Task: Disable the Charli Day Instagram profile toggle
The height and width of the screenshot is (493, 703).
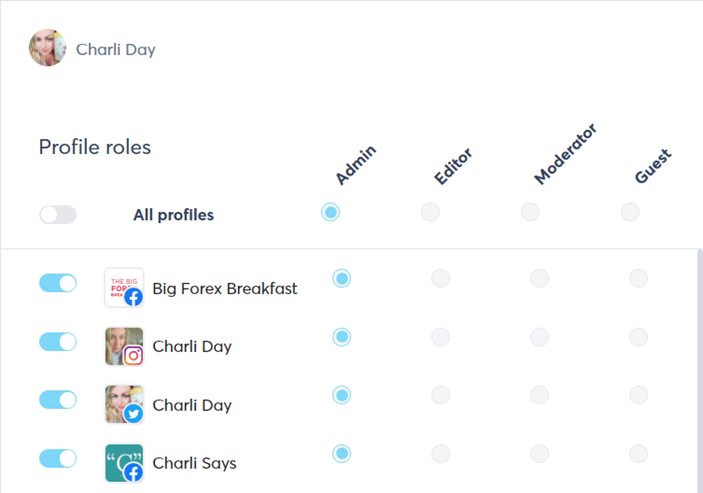Action: coord(58,342)
